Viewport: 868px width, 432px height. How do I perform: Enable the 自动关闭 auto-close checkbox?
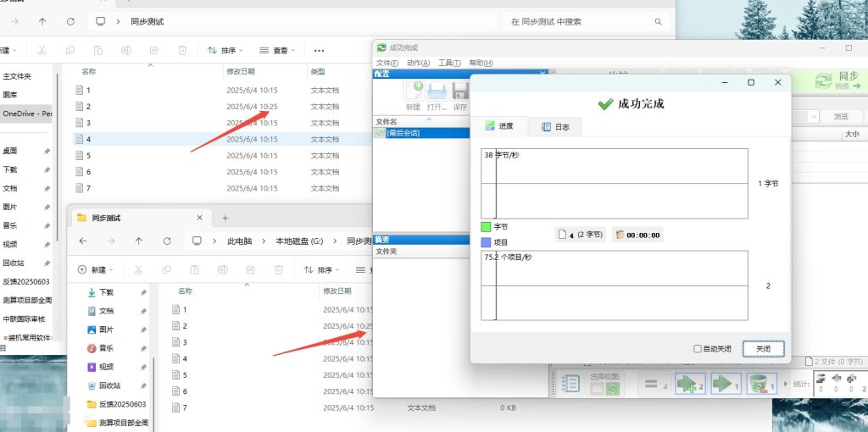click(x=698, y=348)
